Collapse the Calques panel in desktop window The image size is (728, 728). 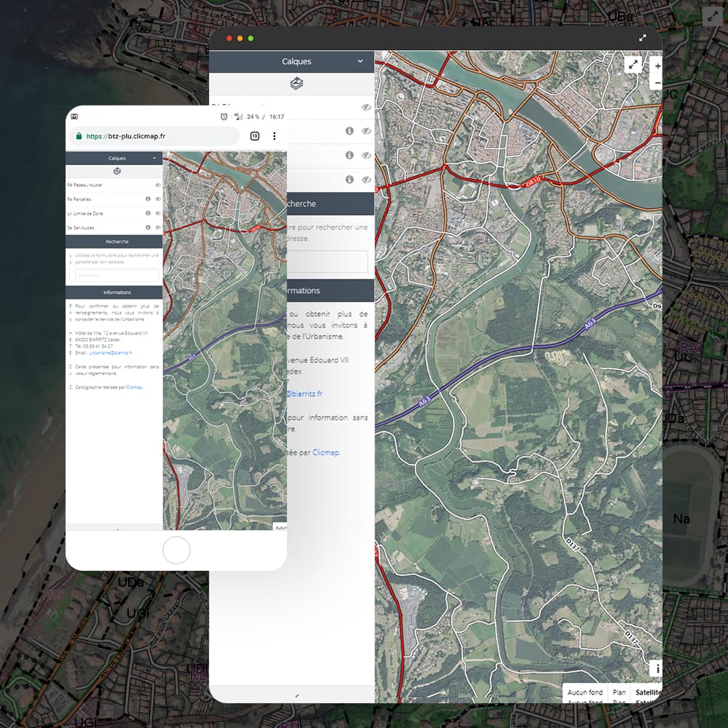pos(360,62)
